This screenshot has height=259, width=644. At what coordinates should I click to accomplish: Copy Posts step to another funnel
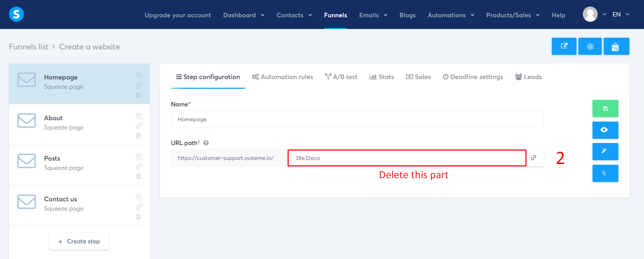point(139,166)
